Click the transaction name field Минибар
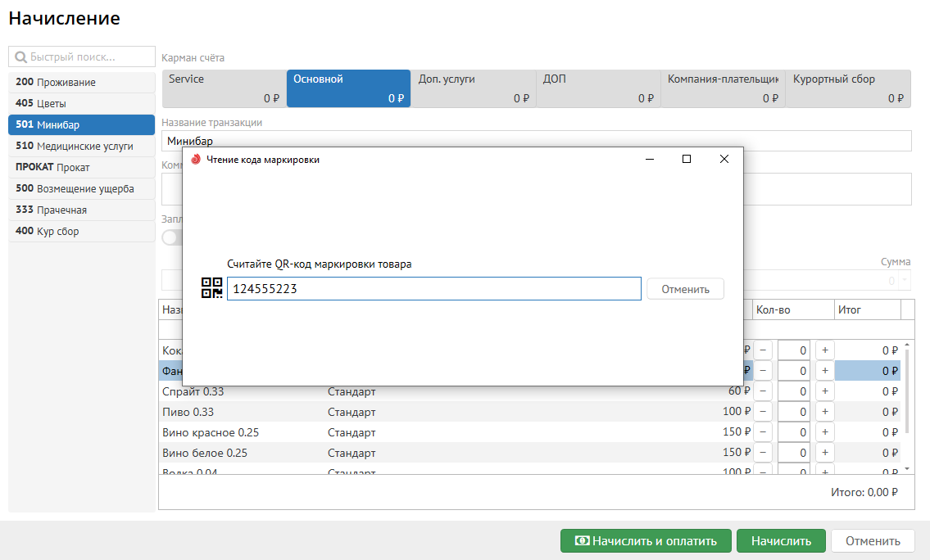930x560 pixels. click(536, 141)
